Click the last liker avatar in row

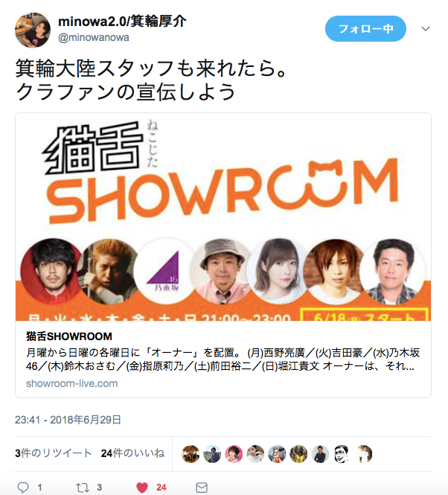click(364, 454)
